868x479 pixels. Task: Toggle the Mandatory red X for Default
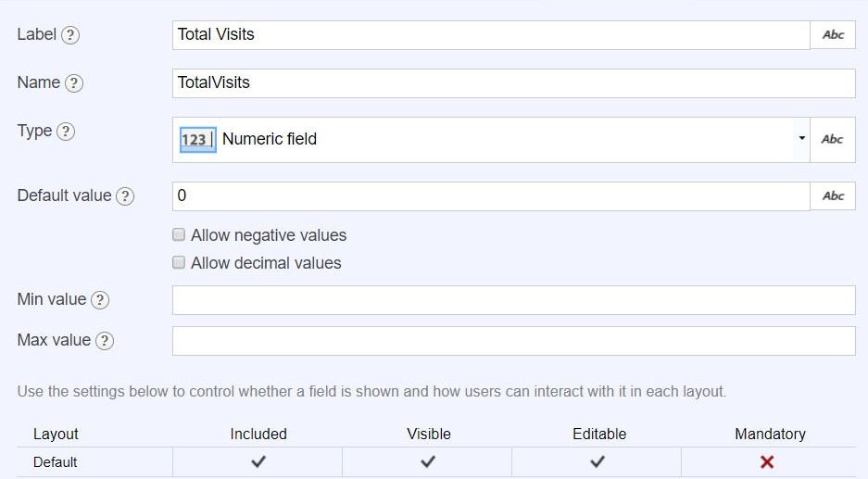click(767, 461)
